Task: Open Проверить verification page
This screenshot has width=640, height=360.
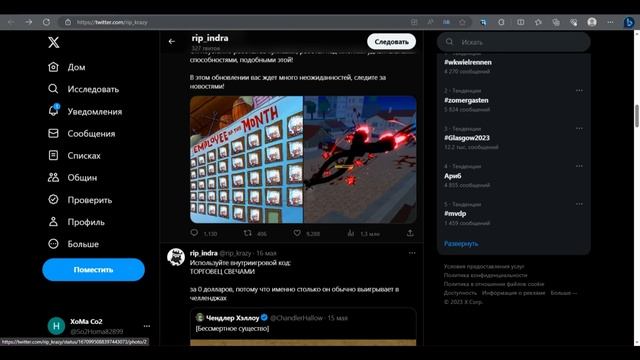Action: click(x=80, y=200)
